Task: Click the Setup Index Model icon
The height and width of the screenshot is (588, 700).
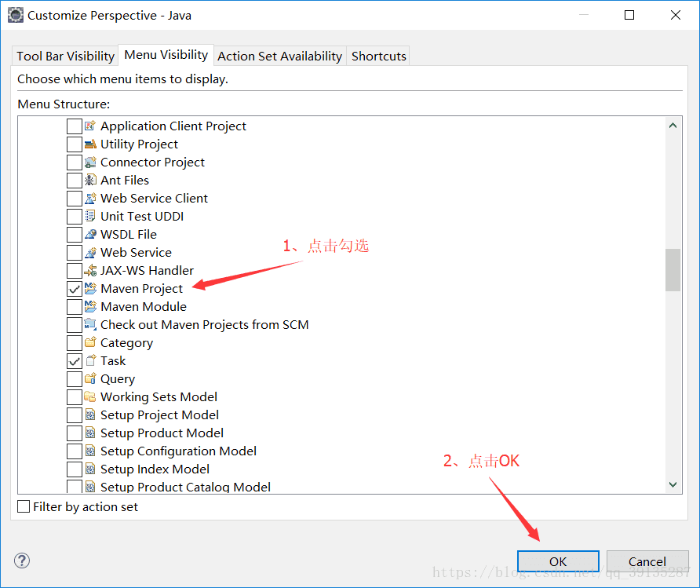Action: [90, 469]
